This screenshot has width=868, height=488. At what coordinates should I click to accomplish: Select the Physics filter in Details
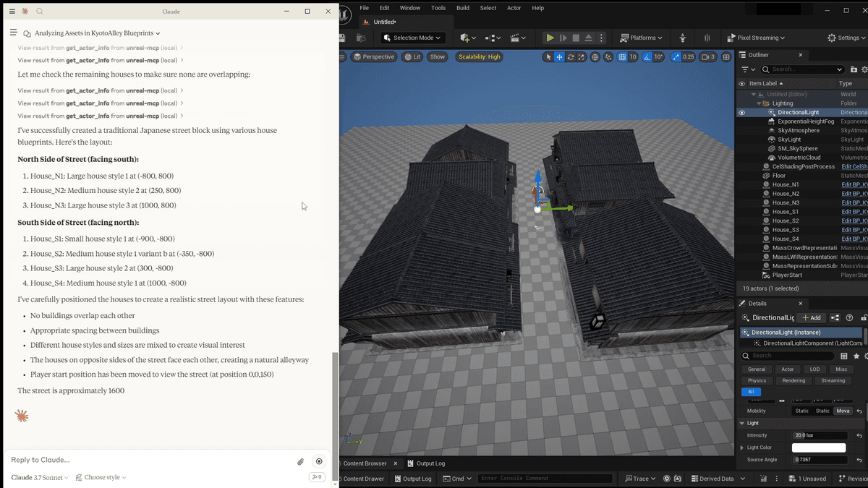tap(757, 380)
